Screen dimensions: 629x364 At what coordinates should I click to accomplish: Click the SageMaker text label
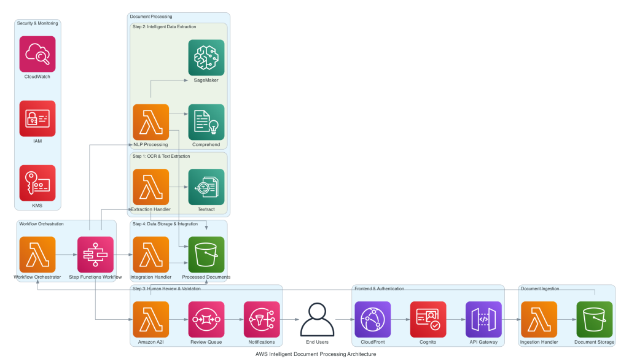206,80
